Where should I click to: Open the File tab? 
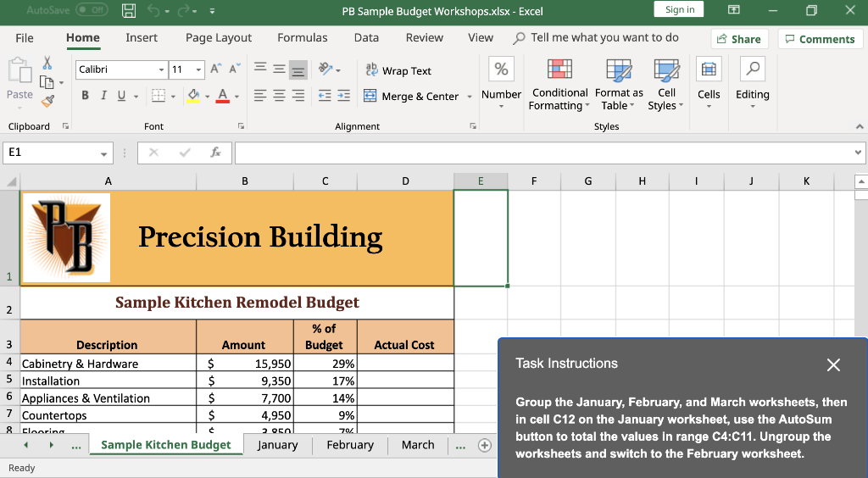coord(25,37)
